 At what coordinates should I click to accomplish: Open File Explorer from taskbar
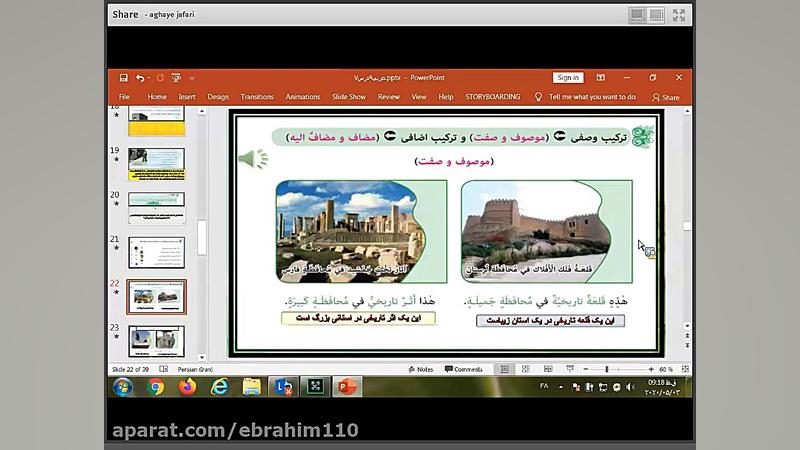pyautogui.click(x=252, y=387)
